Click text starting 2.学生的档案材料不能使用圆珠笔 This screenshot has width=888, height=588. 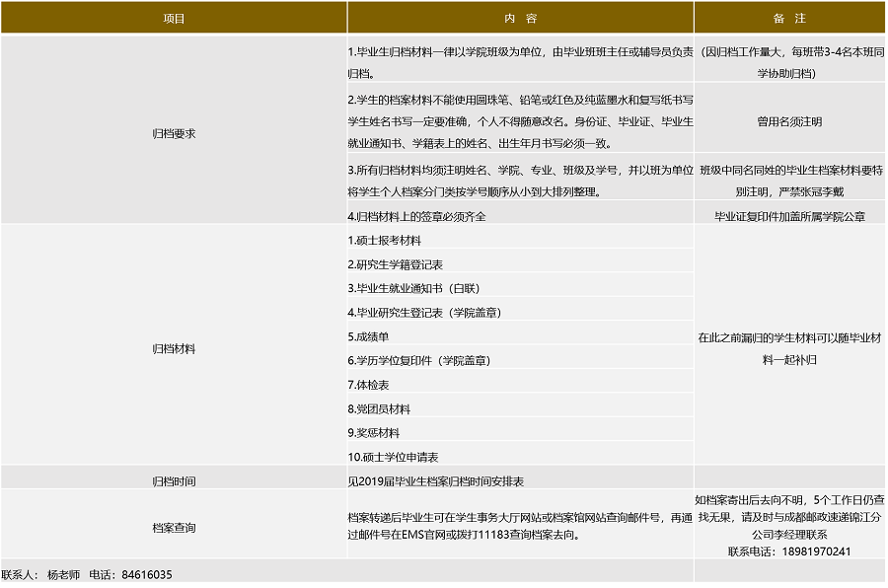(x=520, y=121)
